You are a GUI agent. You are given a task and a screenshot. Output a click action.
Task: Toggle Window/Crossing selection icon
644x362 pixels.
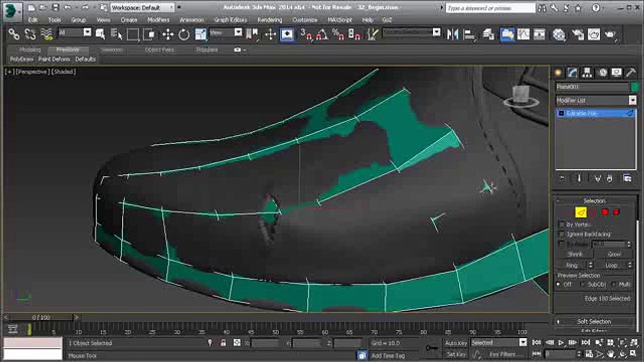tap(149, 34)
